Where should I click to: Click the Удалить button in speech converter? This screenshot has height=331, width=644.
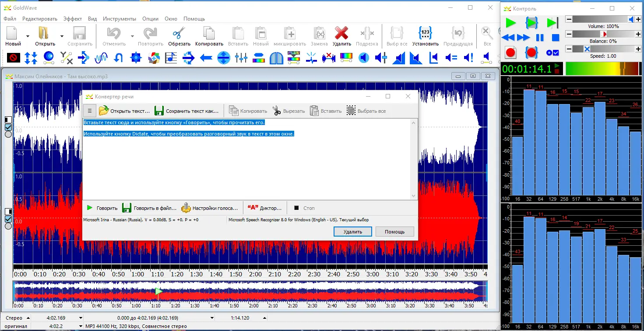click(x=352, y=232)
